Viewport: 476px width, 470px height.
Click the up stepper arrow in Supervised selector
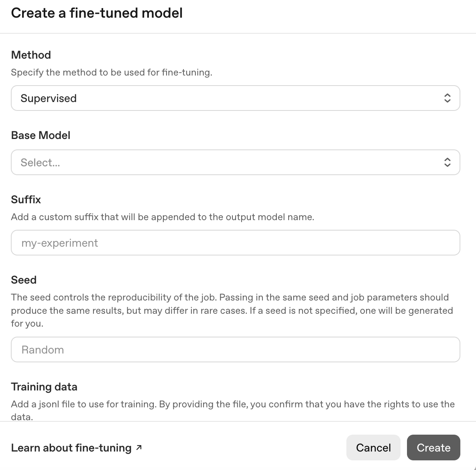447,95
